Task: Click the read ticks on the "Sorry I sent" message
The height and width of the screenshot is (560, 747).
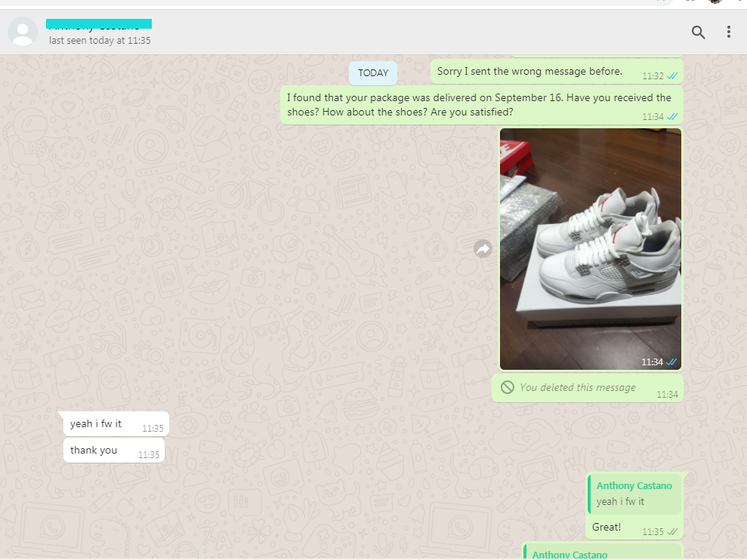Action: click(x=671, y=76)
